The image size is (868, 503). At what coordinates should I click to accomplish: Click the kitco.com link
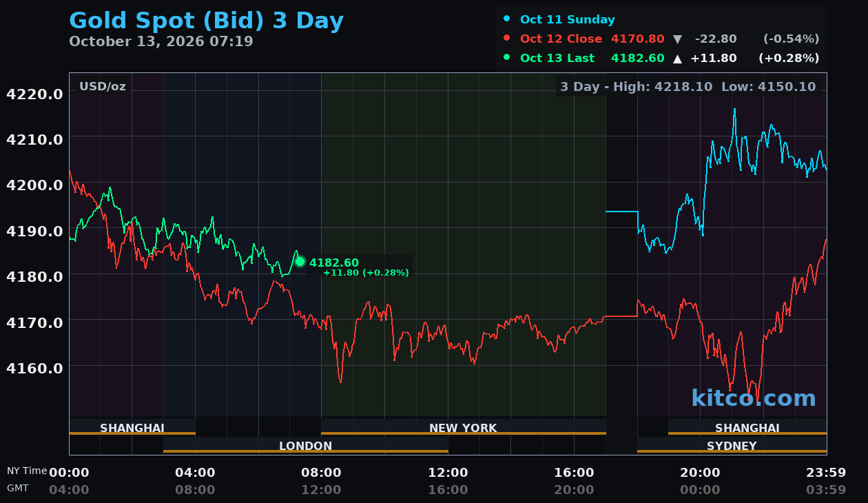coord(754,398)
